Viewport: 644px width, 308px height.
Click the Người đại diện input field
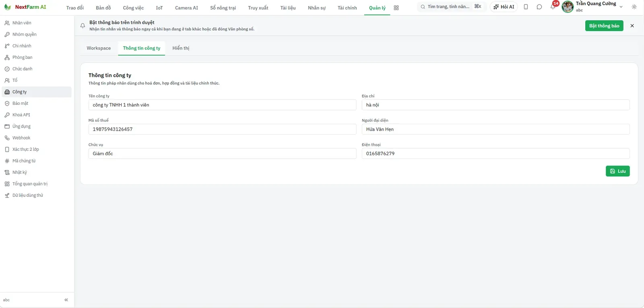[x=495, y=129]
